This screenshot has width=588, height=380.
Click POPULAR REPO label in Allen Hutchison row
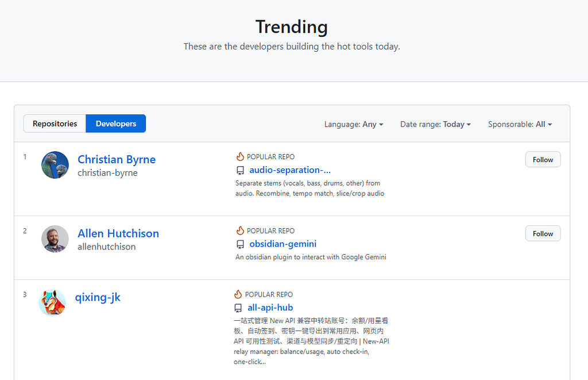(x=271, y=231)
